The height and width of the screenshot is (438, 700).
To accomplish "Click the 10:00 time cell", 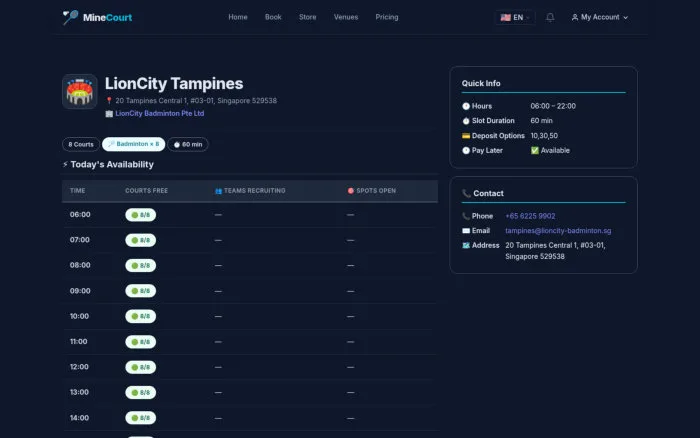I will pyautogui.click(x=79, y=316).
